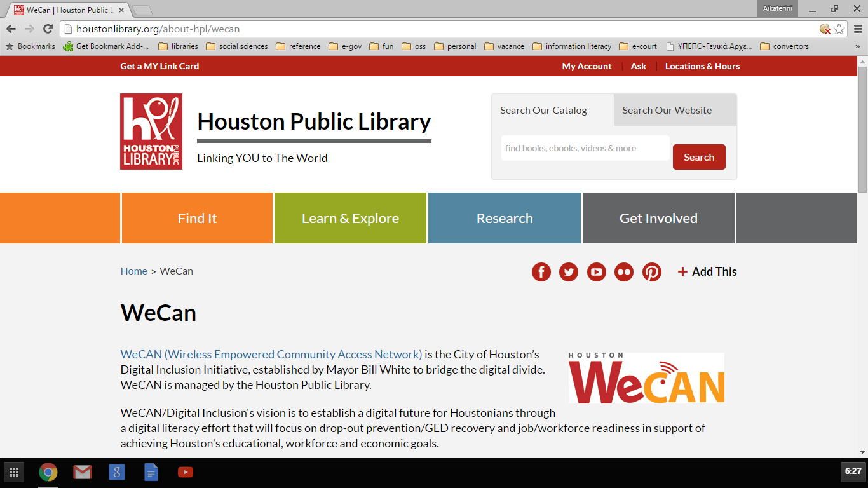Click the red Search button
This screenshot has height=488, width=868.
tap(699, 157)
